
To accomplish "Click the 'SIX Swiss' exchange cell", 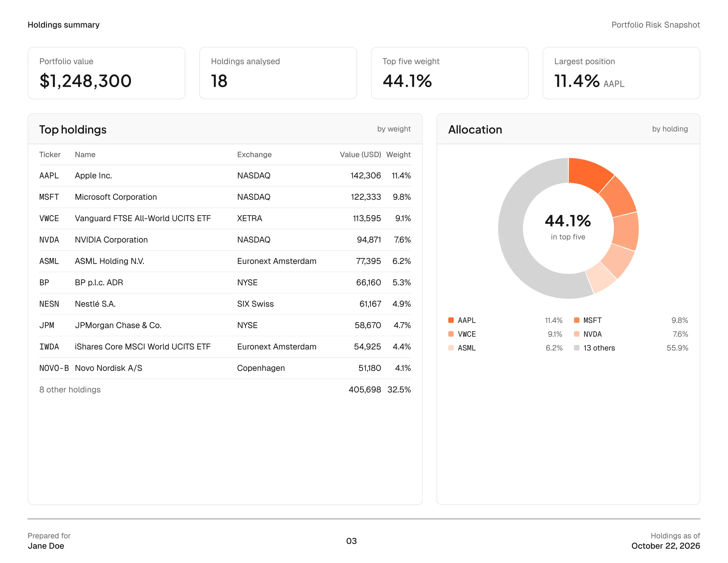I will point(255,304).
